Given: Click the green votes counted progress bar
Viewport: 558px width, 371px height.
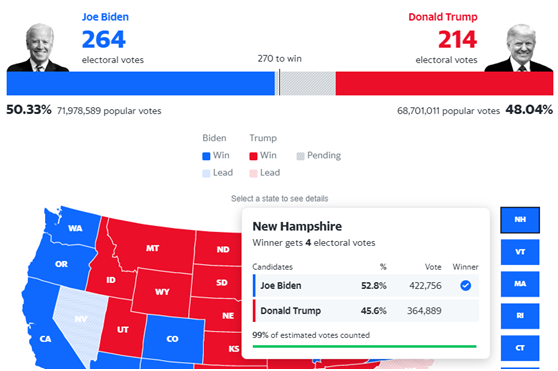Looking at the screenshot, I should tap(364, 346).
